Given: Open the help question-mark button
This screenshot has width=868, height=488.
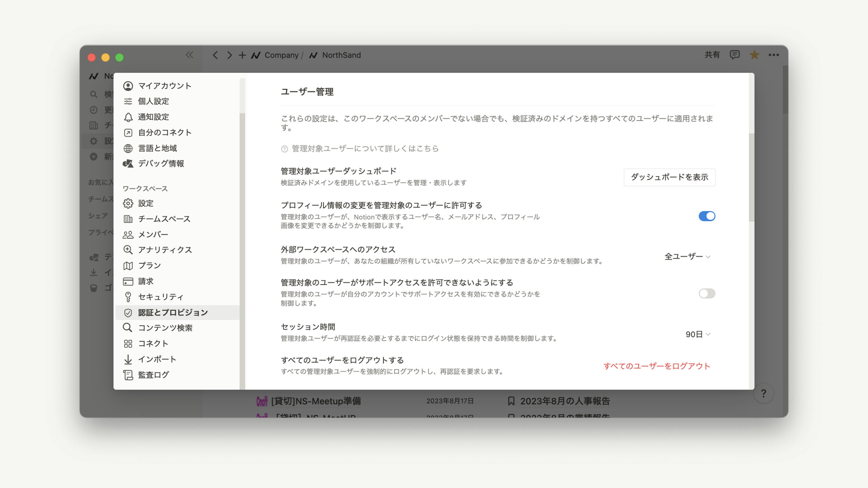Looking at the screenshot, I should [763, 393].
